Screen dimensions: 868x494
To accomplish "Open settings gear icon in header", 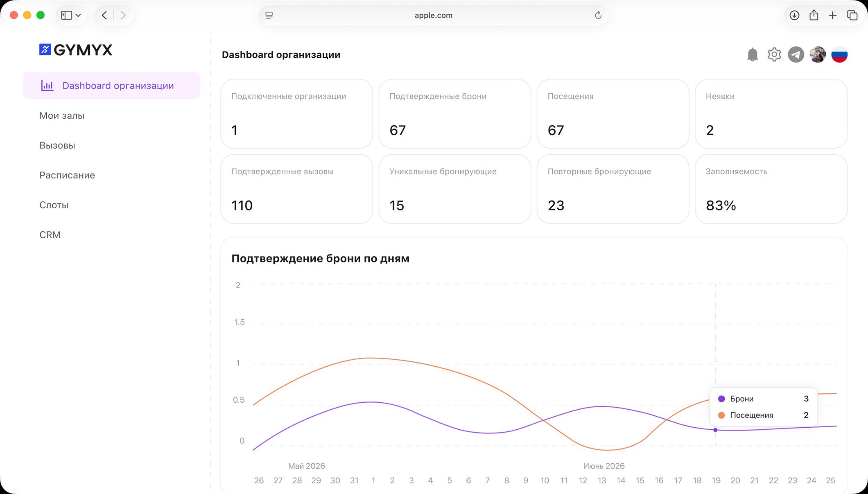I will 774,54.
